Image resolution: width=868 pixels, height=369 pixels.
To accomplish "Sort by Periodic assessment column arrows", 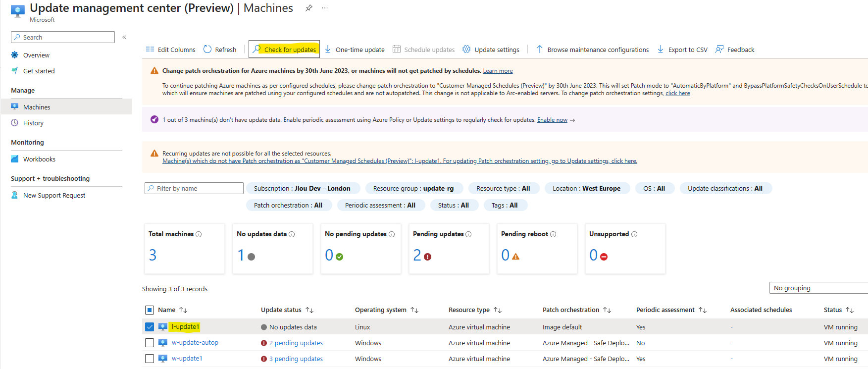I will tap(703, 310).
